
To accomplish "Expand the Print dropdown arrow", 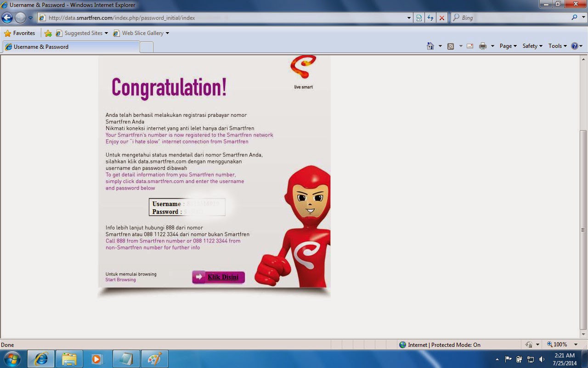I will (492, 46).
